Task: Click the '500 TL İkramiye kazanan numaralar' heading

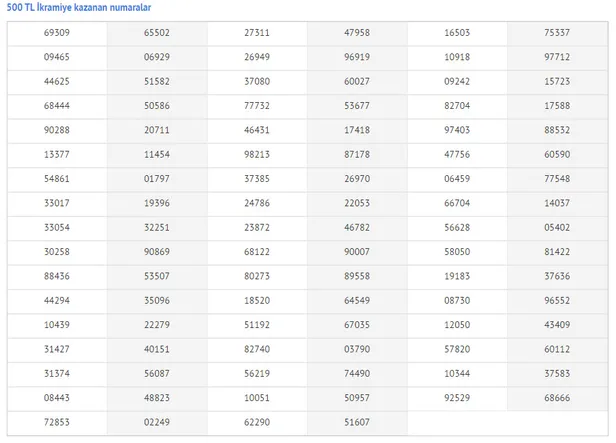Action: pyautogui.click(x=80, y=8)
